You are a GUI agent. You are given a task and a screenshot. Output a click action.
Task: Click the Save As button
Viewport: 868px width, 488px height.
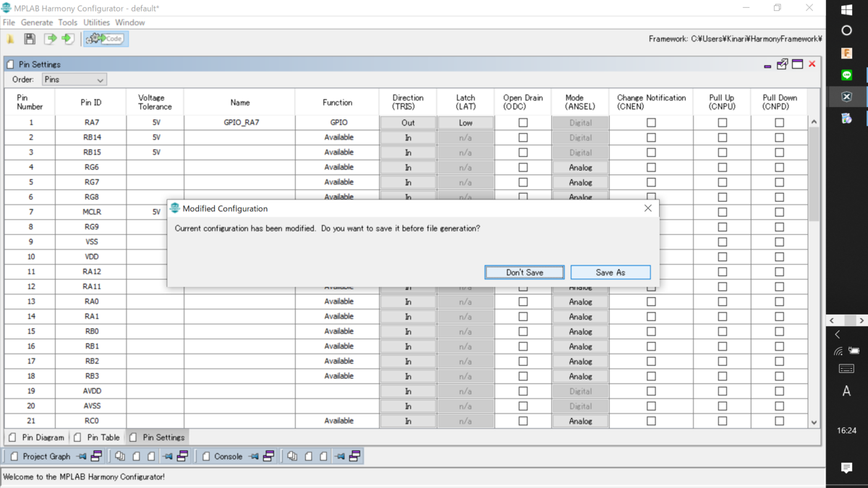(610, 273)
